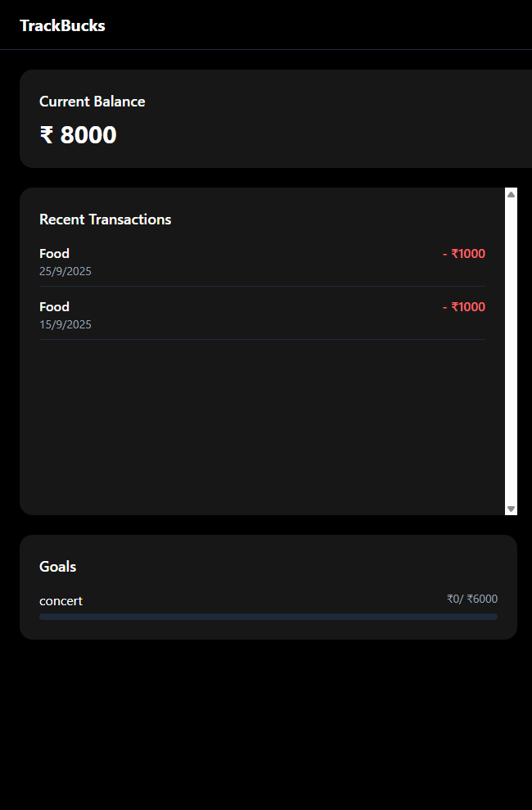Click the concert goal progress bar

[x=268, y=617]
